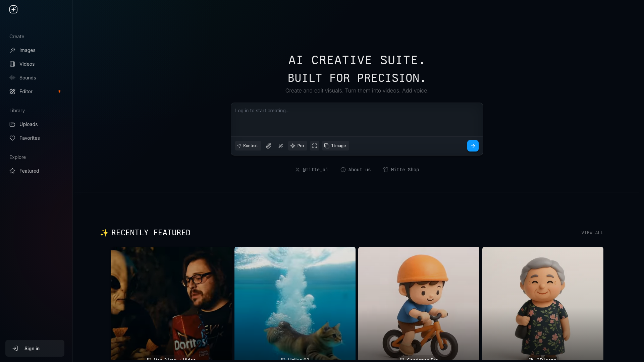The width and height of the screenshot is (644, 362).
Task: Click the prompt text input field
Action: click(x=357, y=119)
